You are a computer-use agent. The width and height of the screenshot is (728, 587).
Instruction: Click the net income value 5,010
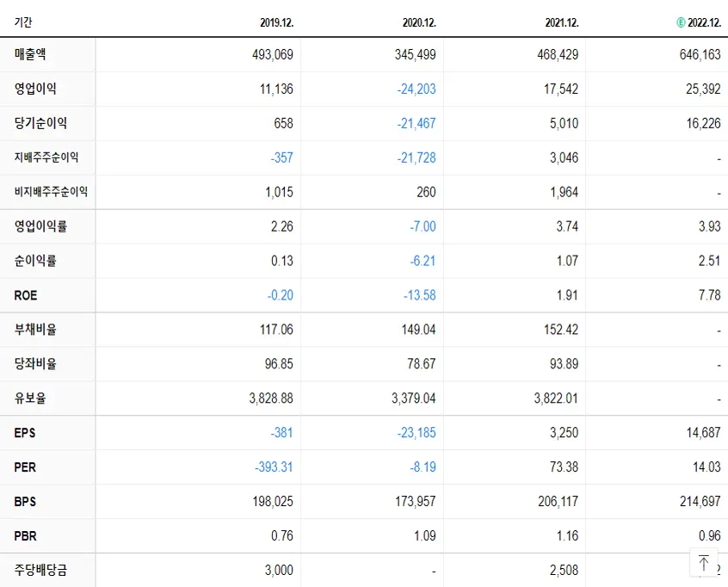click(565, 124)
